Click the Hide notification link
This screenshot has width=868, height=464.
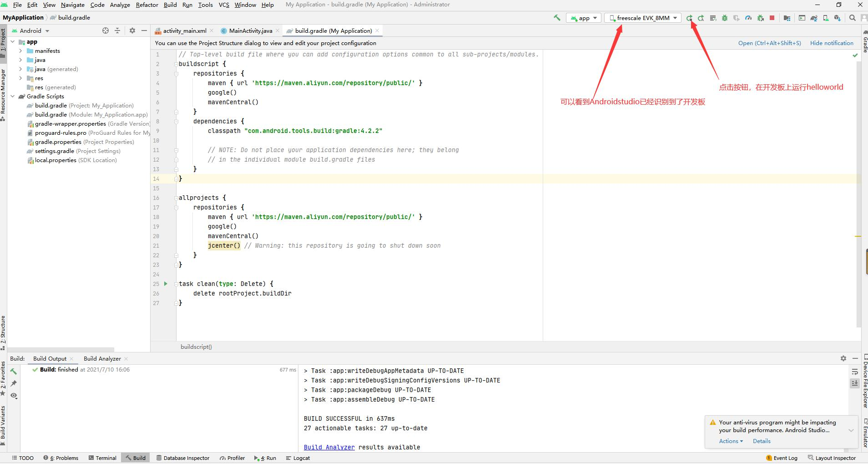(832, 43)
